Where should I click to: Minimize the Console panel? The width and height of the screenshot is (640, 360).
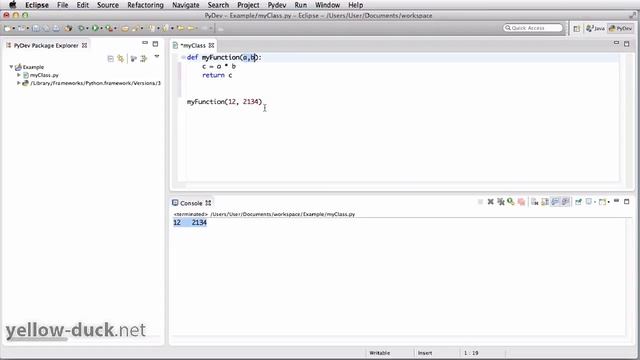[617, 200]
